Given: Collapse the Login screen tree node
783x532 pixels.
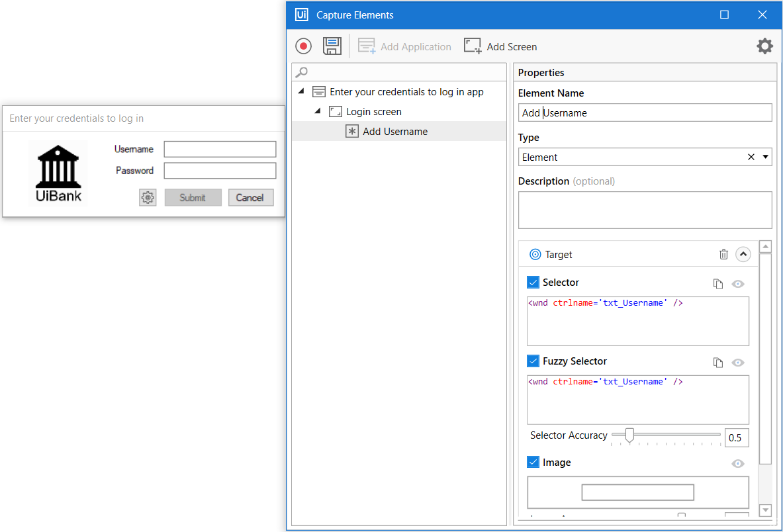Looking at the screenshot, I should (x=318, y=111).
